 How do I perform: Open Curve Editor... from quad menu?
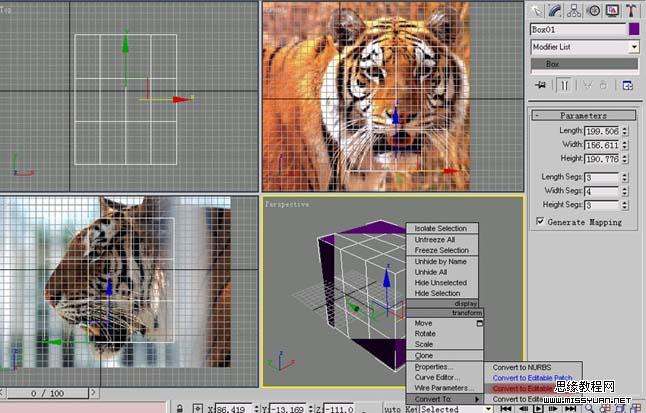pos(437,378)
